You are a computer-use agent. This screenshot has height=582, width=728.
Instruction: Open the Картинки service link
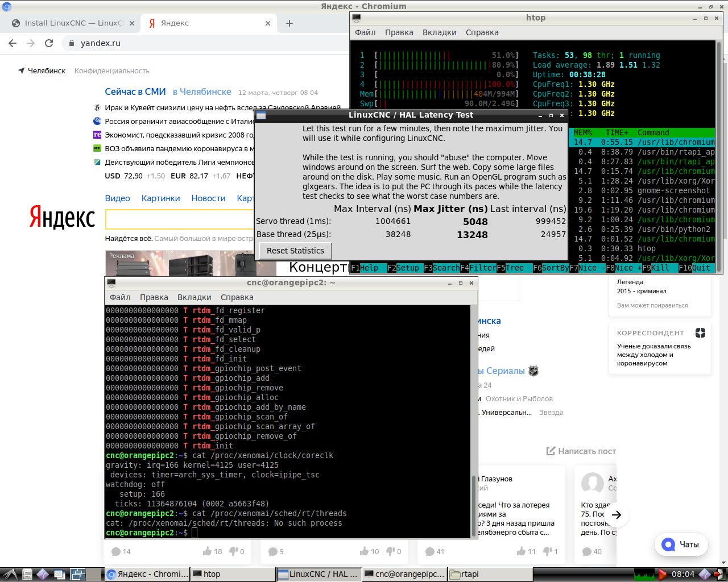[x=161, y=198]
